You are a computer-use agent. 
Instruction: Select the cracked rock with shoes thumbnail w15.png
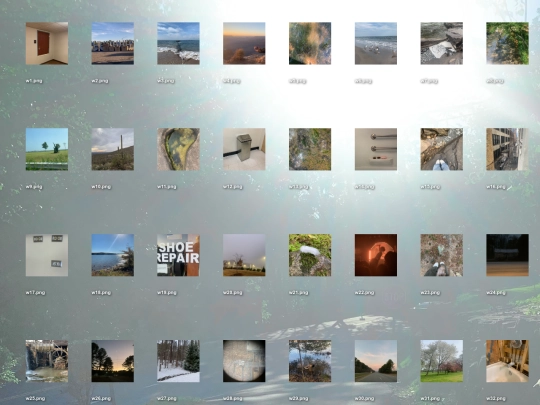click(442, 149)
